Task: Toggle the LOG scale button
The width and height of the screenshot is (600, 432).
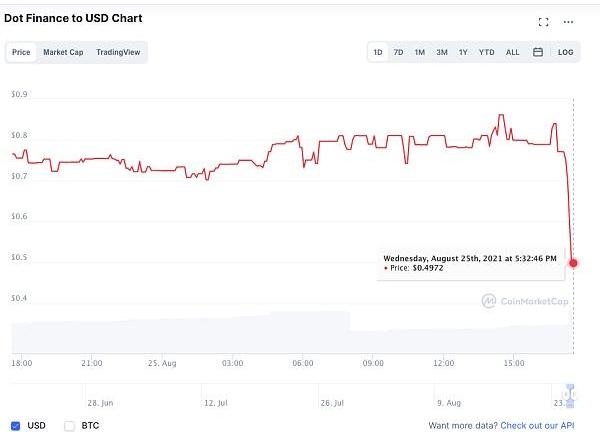Action: pos(565,52)
